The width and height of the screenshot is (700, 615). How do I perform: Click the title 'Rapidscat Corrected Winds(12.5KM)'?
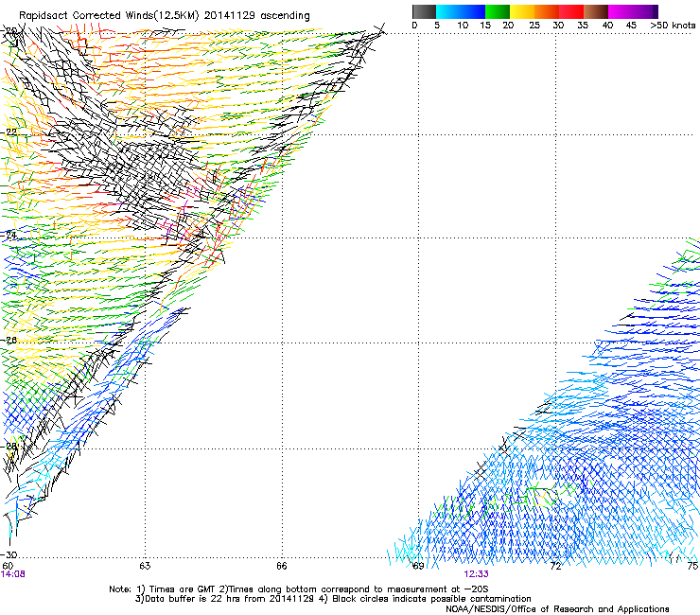tap(109, 16)
